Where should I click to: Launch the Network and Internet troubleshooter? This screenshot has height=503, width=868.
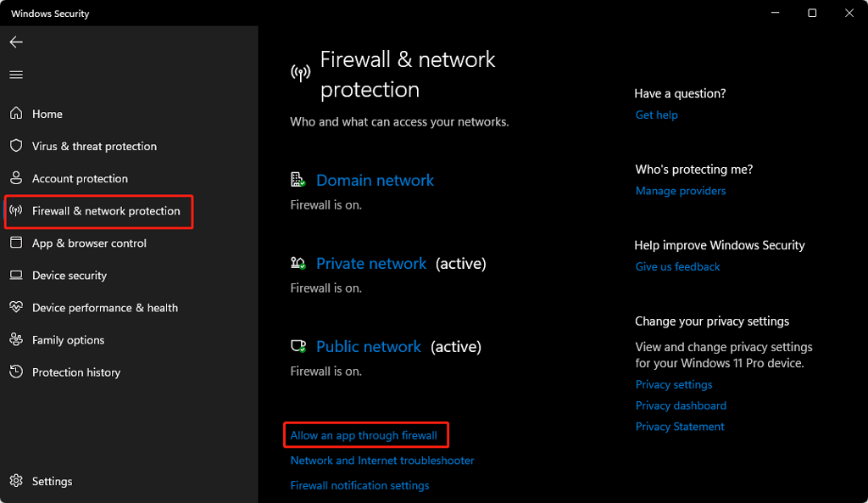[381, 460]
